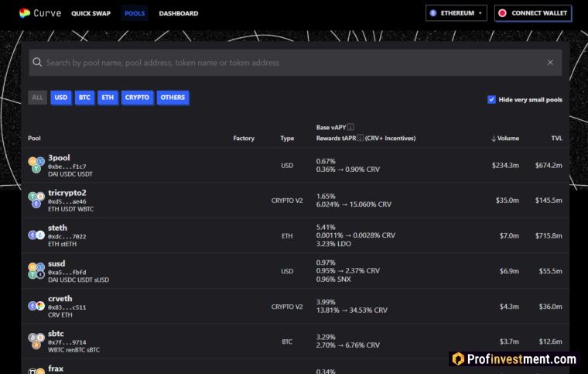Filter pools by BTC

tap(84, 98)
